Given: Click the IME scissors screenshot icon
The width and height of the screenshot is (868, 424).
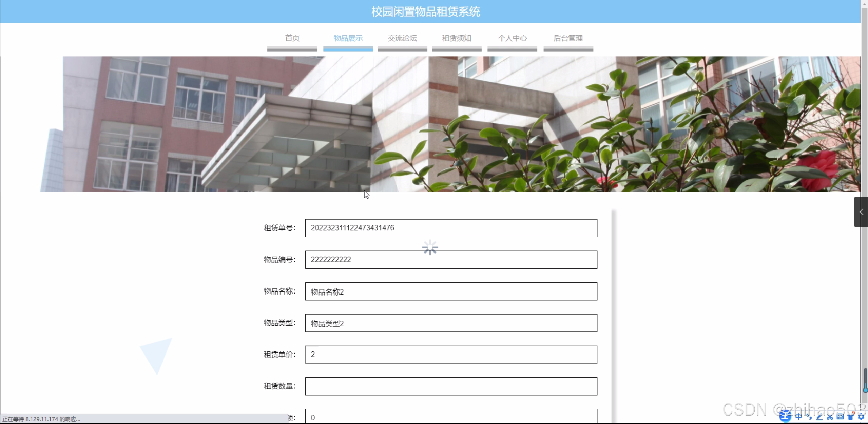Looking at the screenshot, I should (830, 417).
